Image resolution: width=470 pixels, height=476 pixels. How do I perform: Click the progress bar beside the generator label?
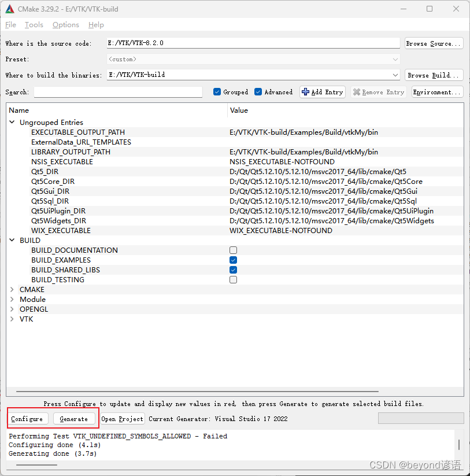tap(421, 418)
